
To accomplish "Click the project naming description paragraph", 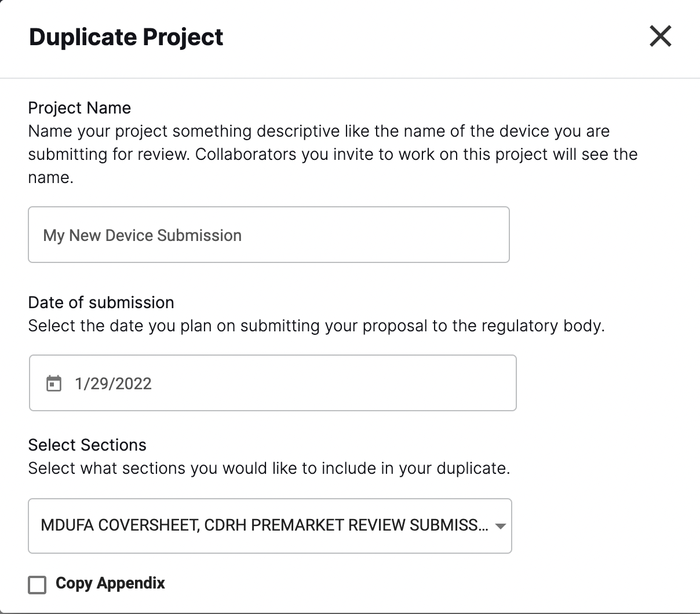I will click(333, 154).
